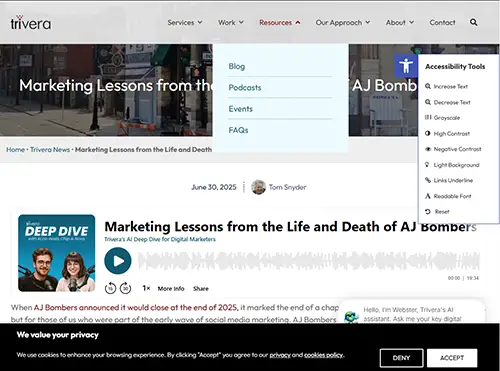500x371 pixels.
Task: Open Podcasts from Resources menu
Action: click(x=245, y=88)
